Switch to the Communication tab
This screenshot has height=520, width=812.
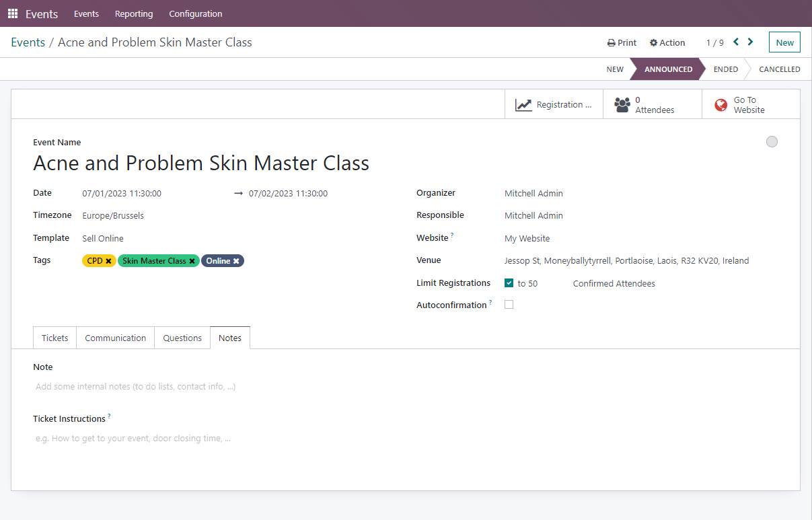coord(116,338)
